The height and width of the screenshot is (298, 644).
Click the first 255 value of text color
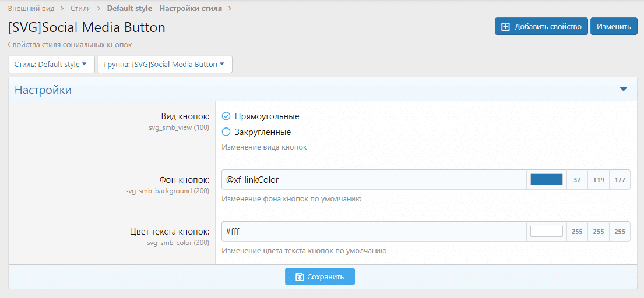click(577, 232)
